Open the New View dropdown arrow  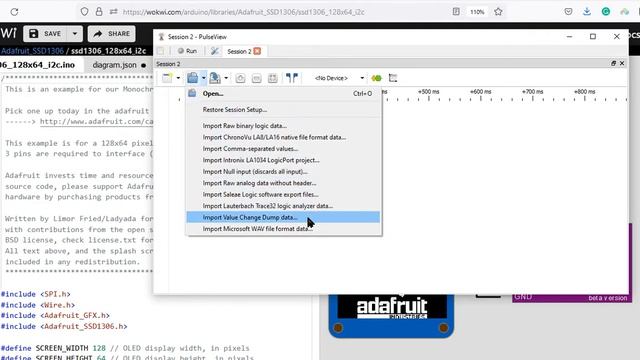[x=178, y=78]
